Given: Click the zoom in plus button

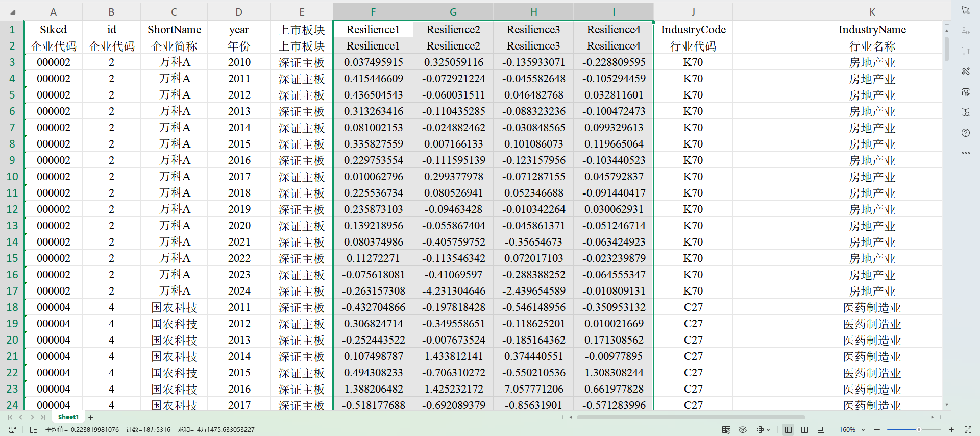Looking at the screenshot, I should click(x=951, y=430).
